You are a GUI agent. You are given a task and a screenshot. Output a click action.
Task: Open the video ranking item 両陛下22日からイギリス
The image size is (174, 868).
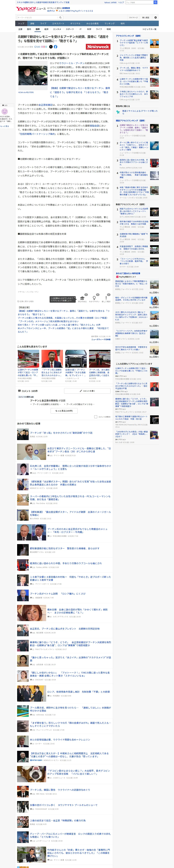[134, 211]
